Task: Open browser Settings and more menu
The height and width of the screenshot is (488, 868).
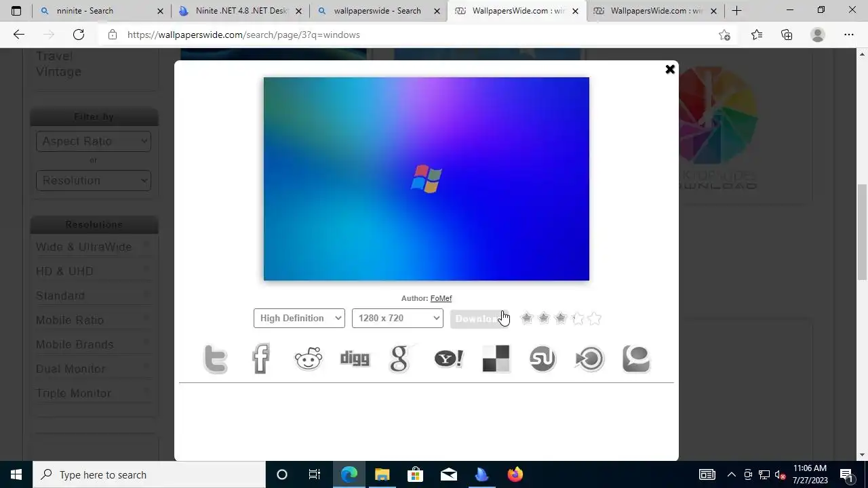Action: point(849,35)
